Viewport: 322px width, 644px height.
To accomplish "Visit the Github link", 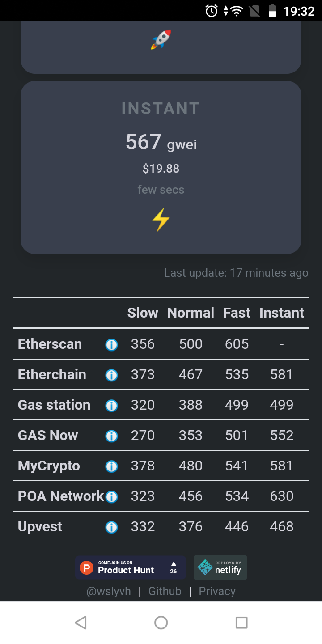I will 165,591.
